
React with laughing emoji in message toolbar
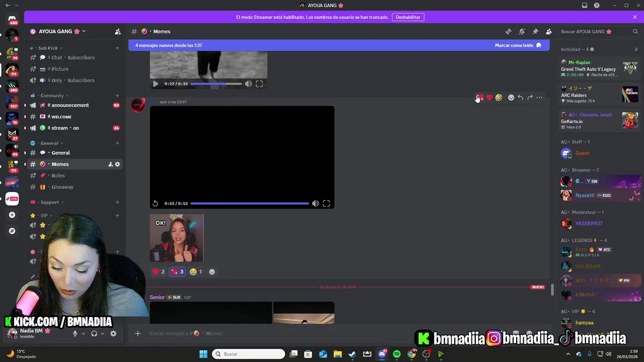pos(499,98)
